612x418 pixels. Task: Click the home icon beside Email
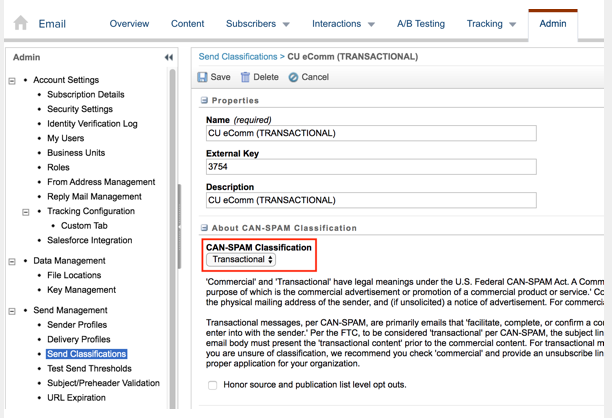(x=20, y=23)
